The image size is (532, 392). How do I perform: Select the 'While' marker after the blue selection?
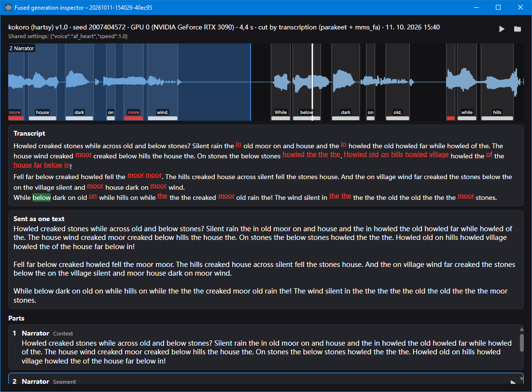280,112
